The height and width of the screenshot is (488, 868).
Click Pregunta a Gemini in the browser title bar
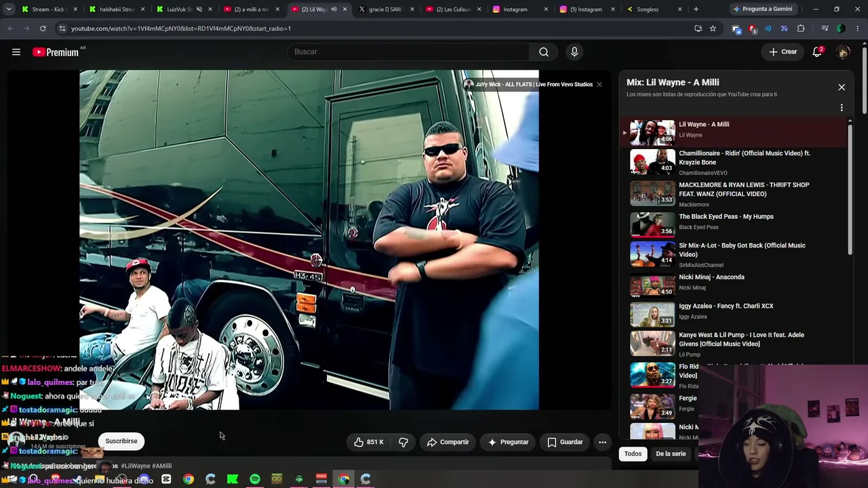click(x=762, y=9)
